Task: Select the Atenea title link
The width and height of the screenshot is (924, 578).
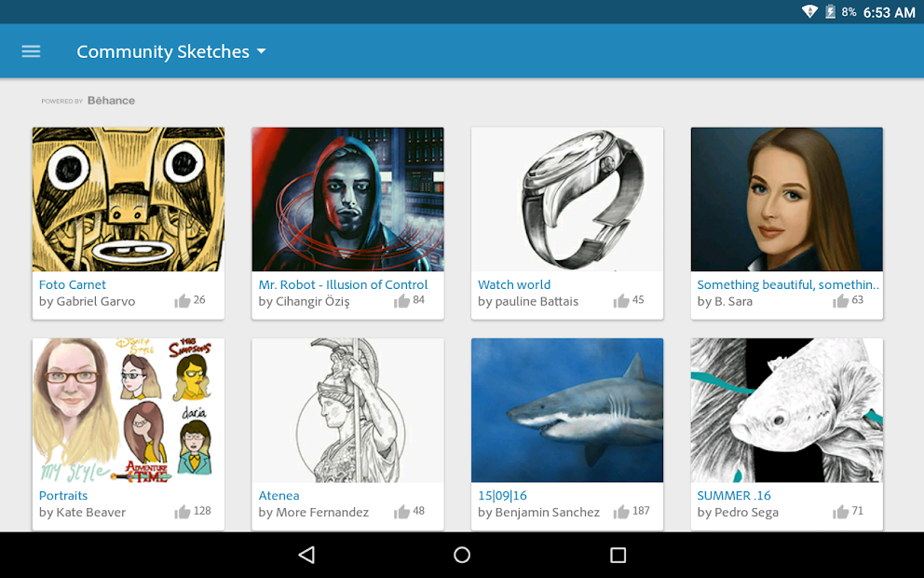Action: click(279, 495)
